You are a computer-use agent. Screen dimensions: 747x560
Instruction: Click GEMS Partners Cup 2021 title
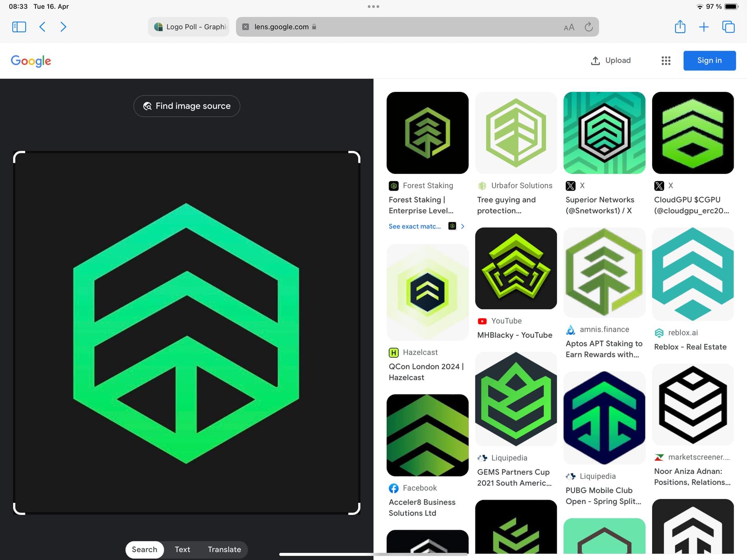[x=514, y=477]
